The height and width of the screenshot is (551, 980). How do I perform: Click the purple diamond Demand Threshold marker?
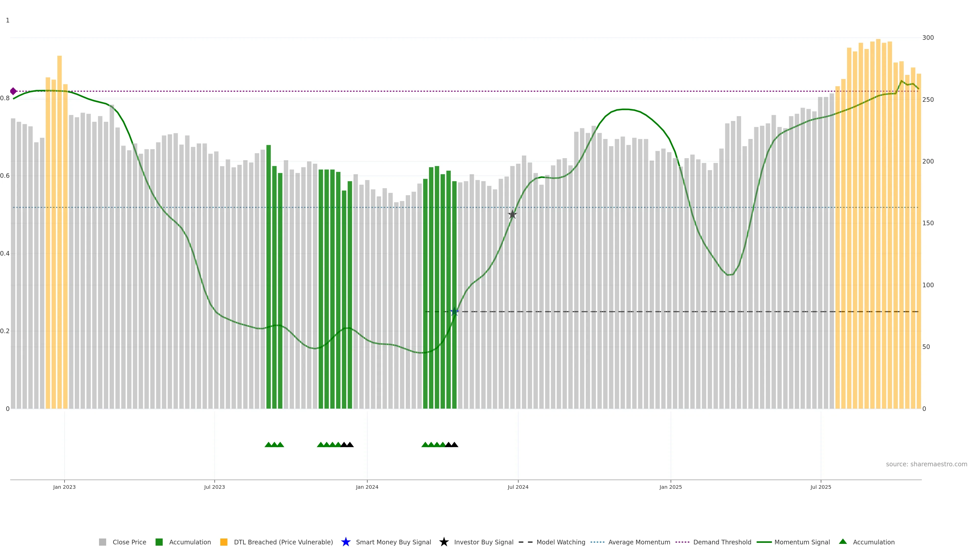13,91
